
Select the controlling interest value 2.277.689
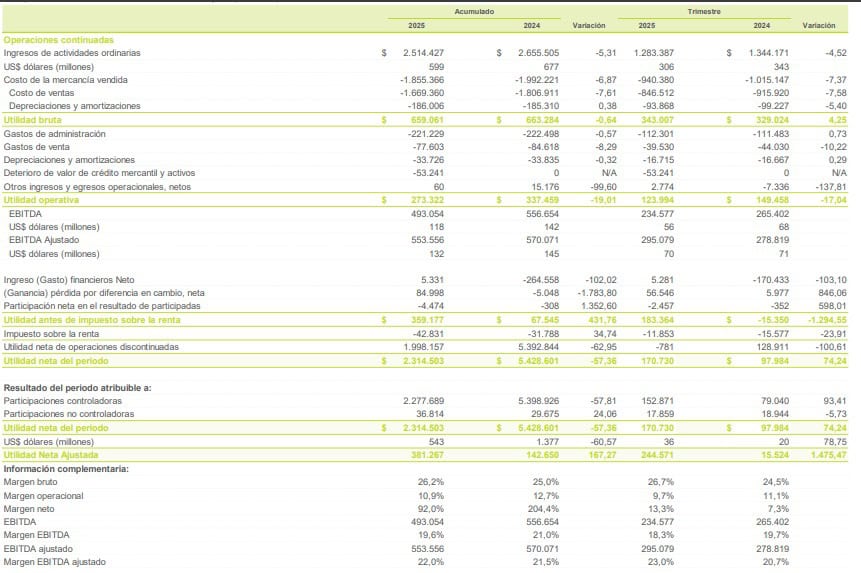tap(423, 401)
